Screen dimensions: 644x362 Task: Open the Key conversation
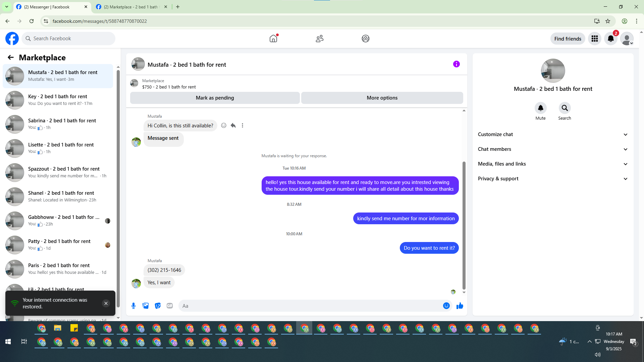pyautogui.click(x=58, y=100)
